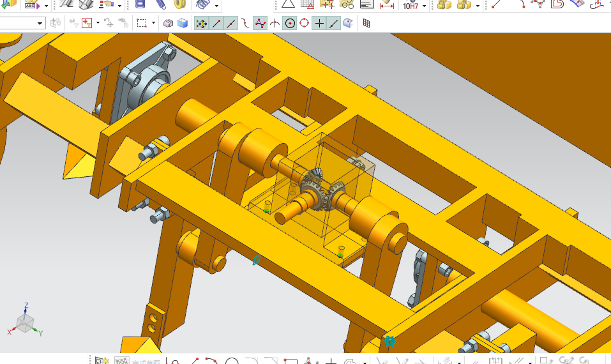Open the rectangle selection mode dropdown arrow
This screenshot has height=364, width=611.
click(153, 23)
